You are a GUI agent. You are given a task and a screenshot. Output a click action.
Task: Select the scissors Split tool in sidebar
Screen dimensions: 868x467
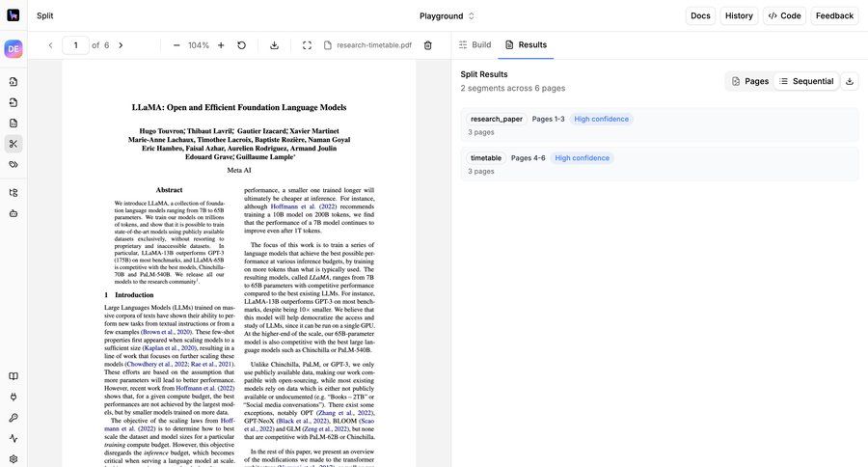(x=14, y=144)
